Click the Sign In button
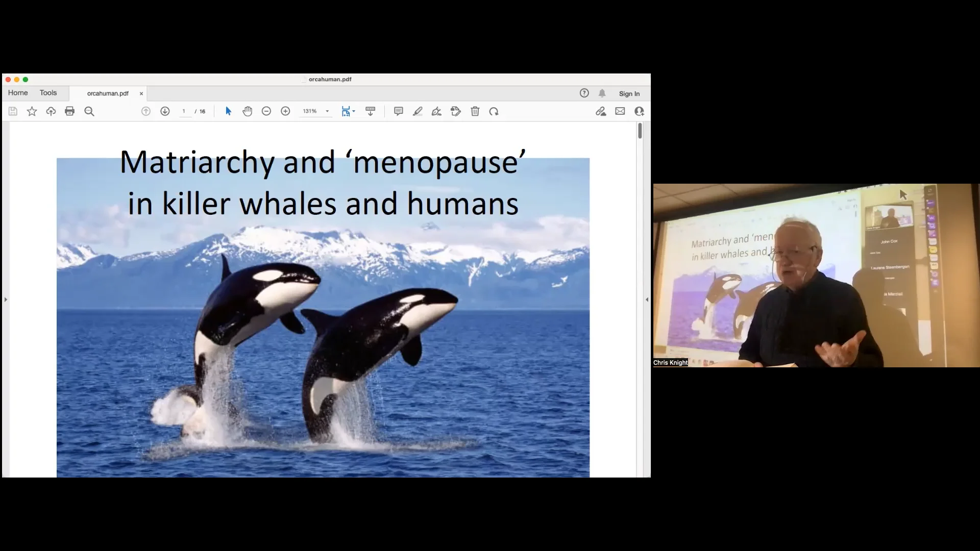Screen dimensions: 980x551 (x=629, y=93)
